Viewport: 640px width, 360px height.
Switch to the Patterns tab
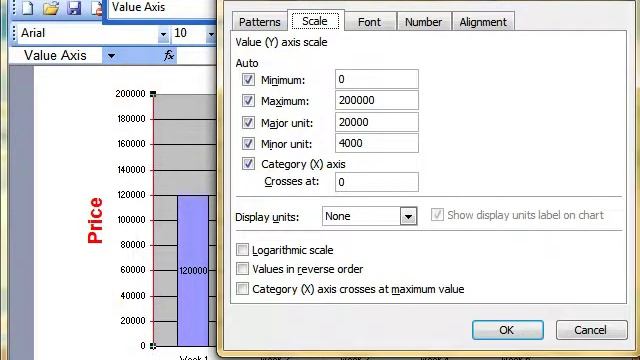pyautogui.click(x=260, y=22)
